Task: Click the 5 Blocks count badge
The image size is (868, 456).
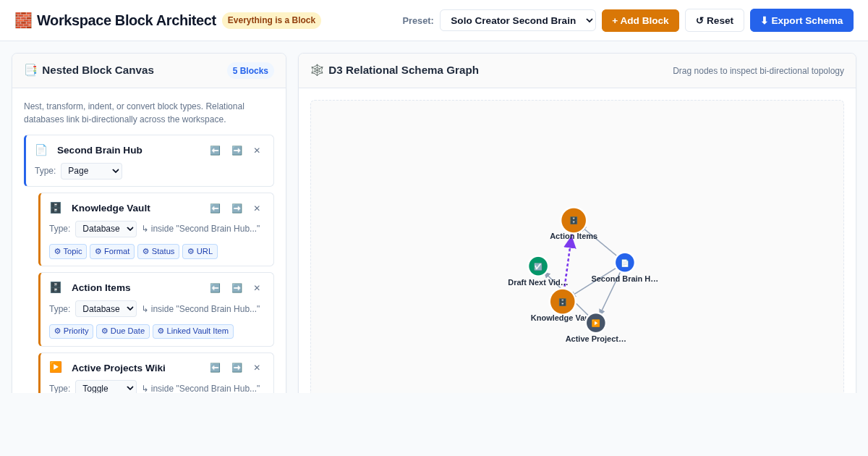Action: pyautogui.click(x=250, y=71)
